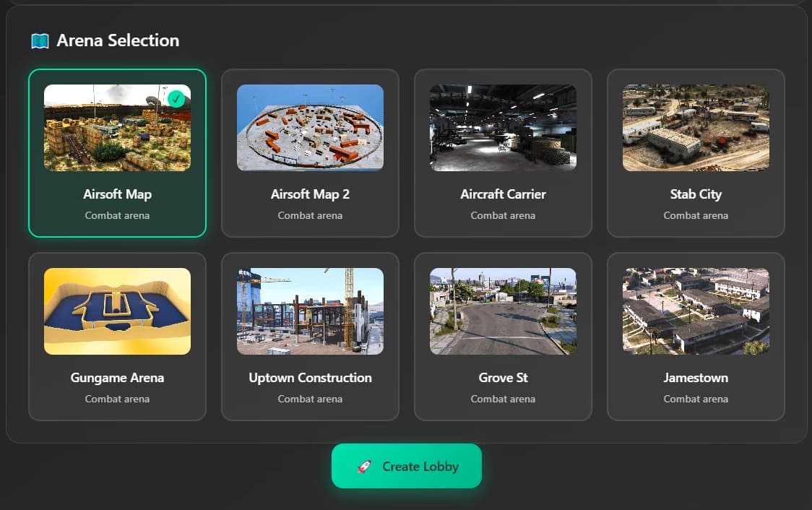
Task: Click the Airsoft Map thumbnail image
Action: coord(117,128)
